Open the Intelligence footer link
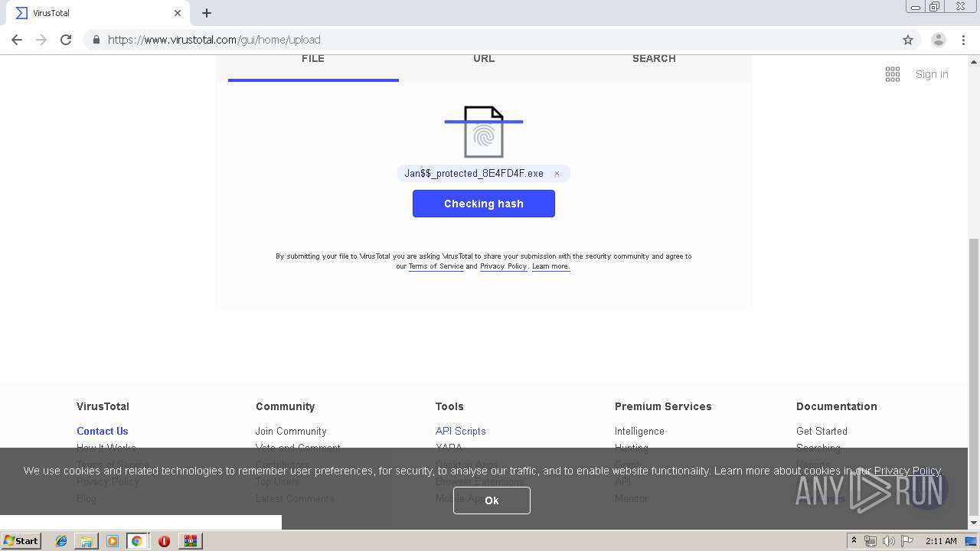Viewport: 980px width, 551px height. pyautogui.click(x=639, y=431)
